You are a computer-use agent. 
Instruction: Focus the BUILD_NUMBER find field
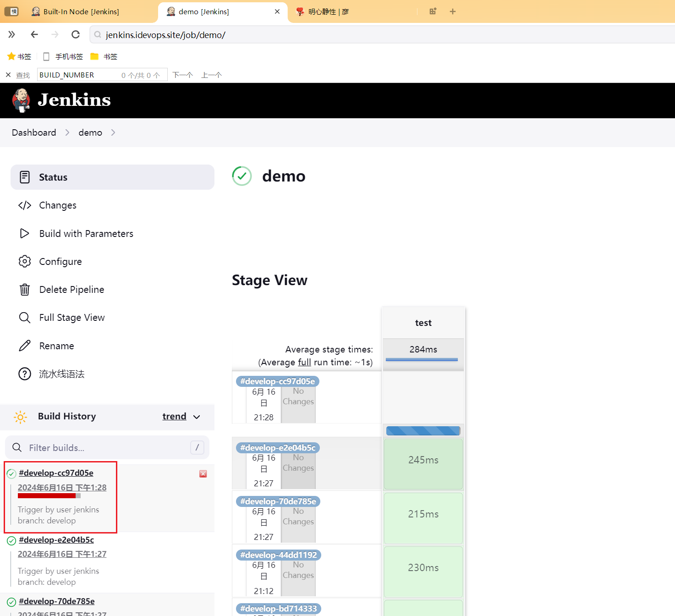tap(102, 75)
